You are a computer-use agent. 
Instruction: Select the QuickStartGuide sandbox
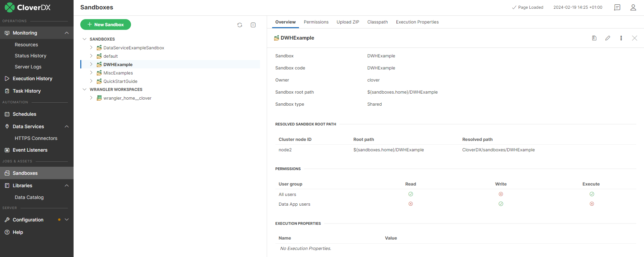click(x=120, y=81)
